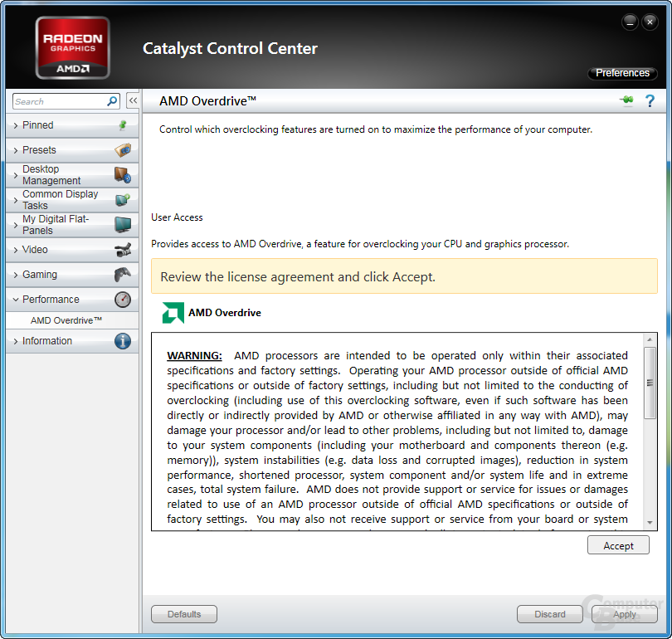
Task: Click the 'Catalyst Control Center' title
Action: 230,48
